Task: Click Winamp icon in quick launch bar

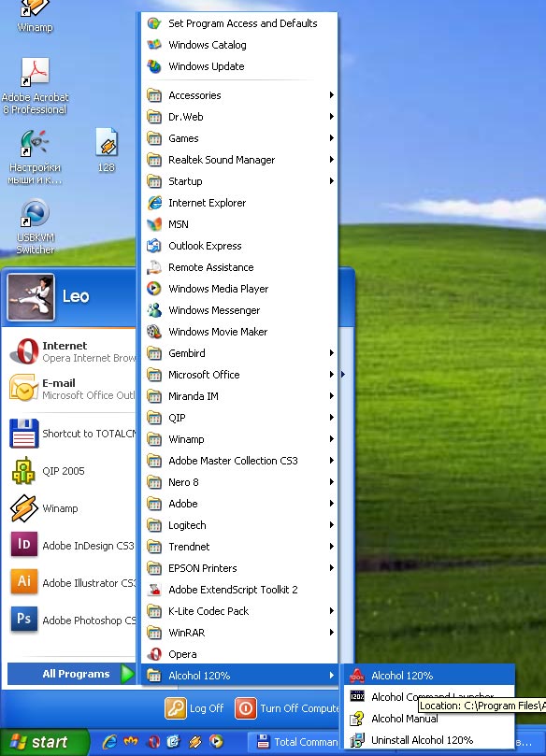Action: tap(194, 742)
